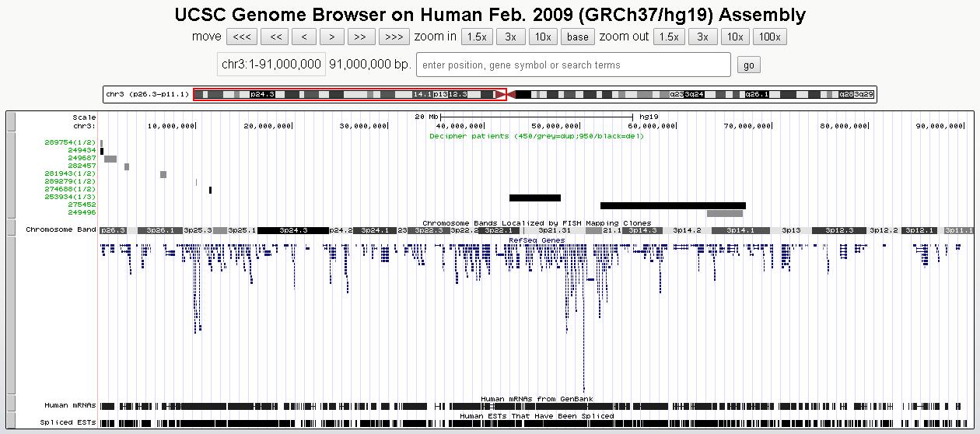The image size is (980, 434).
Task: Click the zoom in 10x button
Action: [x=543, y=37]
